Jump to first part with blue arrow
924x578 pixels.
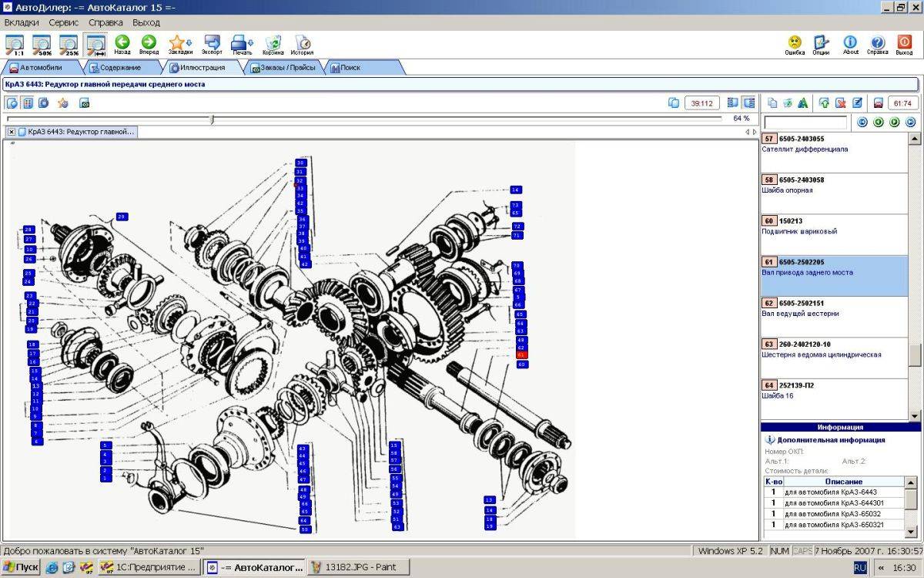[862, 123]
